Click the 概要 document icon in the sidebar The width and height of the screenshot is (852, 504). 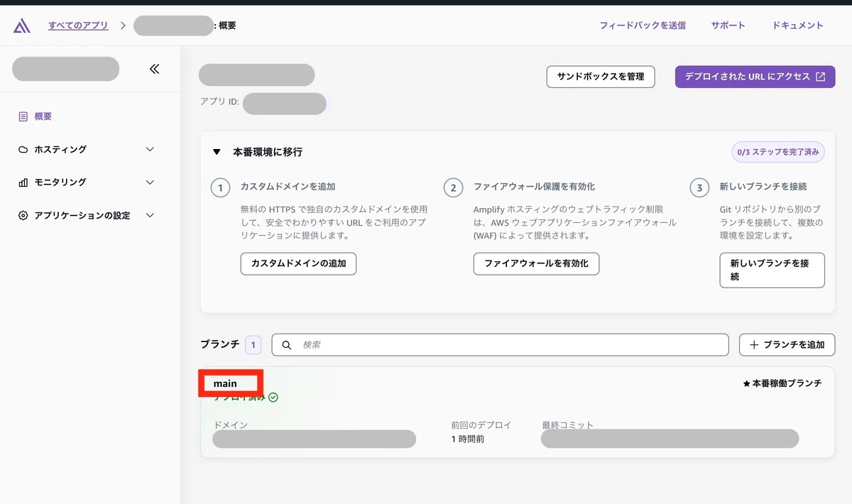click(23, 116)
